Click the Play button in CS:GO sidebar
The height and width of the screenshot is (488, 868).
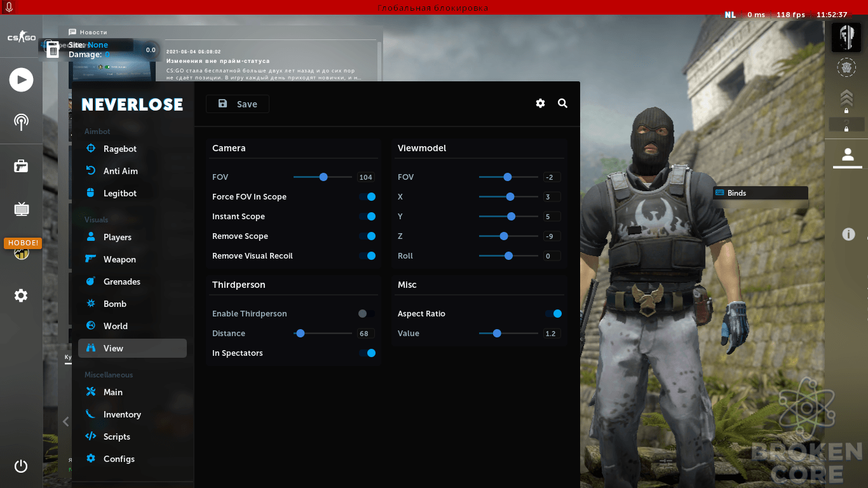(21, 79)
